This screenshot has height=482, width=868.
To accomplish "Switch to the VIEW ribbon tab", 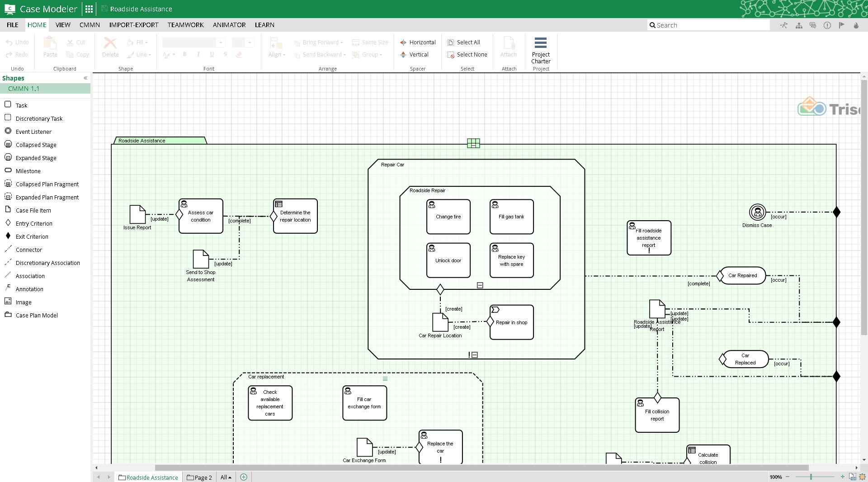I will (x=63, y=25).
